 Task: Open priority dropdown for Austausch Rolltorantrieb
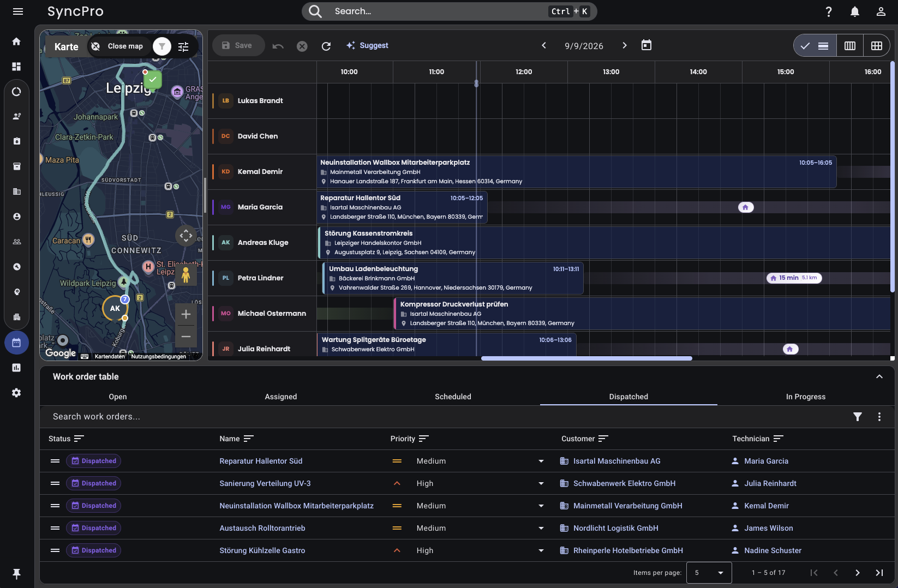click(x=541, y=529)
